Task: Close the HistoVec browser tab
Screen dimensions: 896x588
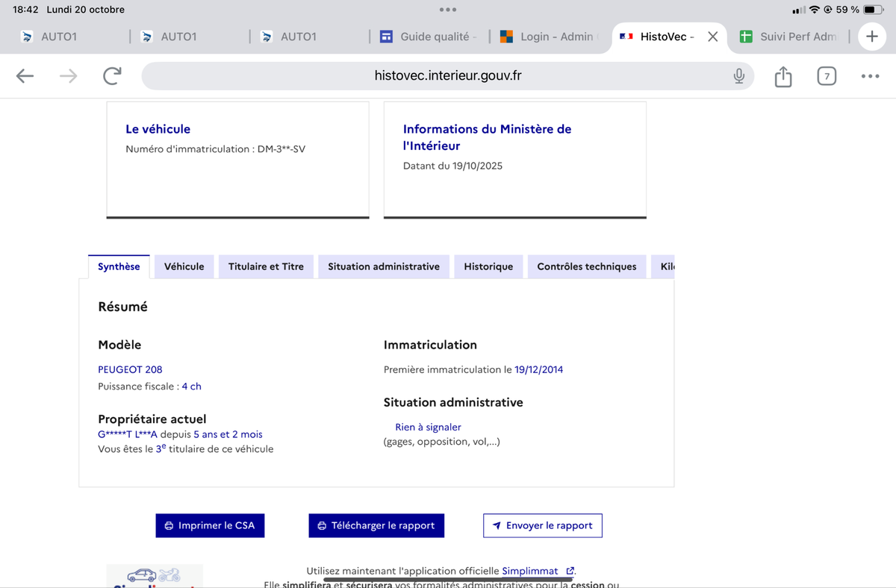Action: (712, 37)
